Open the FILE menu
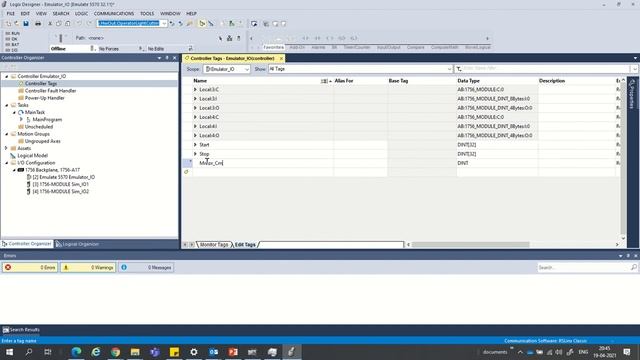Screen dimensions: 640x360 pyautogui.click(x=11, y=13)
